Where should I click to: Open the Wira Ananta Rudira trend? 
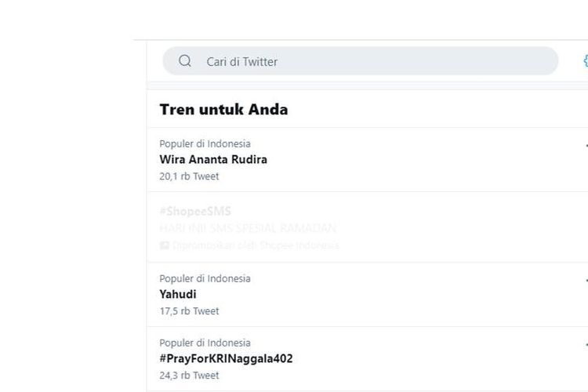click(213, 159)
